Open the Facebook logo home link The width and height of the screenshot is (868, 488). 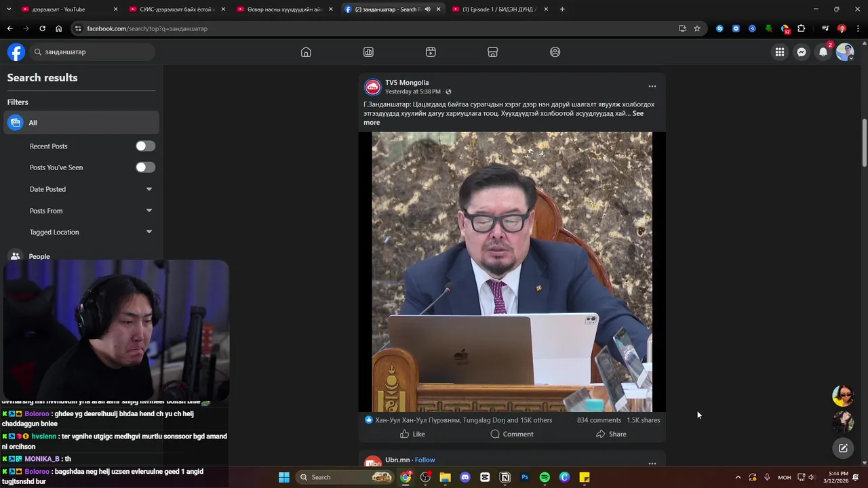[x=16, y=52]
